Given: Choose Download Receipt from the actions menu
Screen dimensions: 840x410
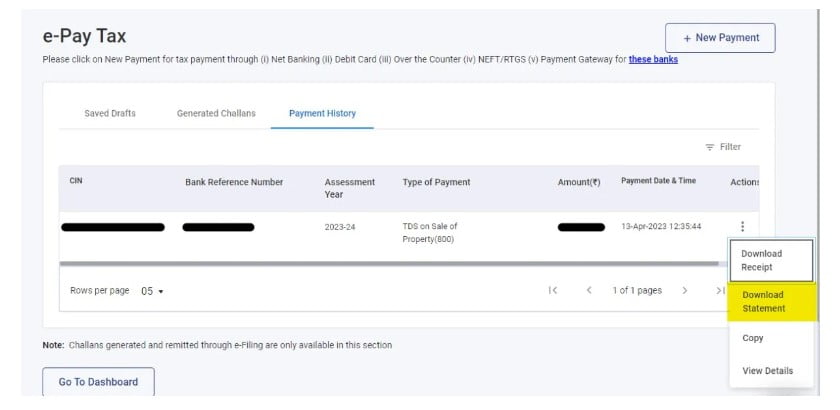Looking at the screenshot, I should coord(771,260).
